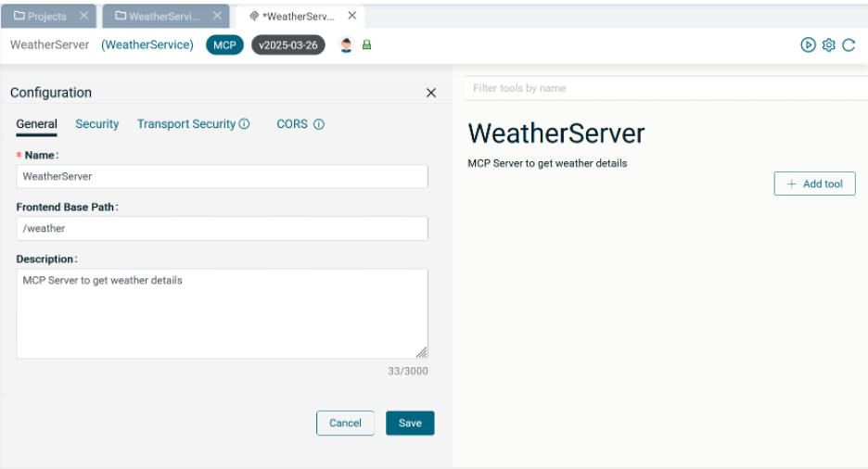The height and width of the screenshot is (469, 868).
Task: Click the Add tool button
Action: 814,184
